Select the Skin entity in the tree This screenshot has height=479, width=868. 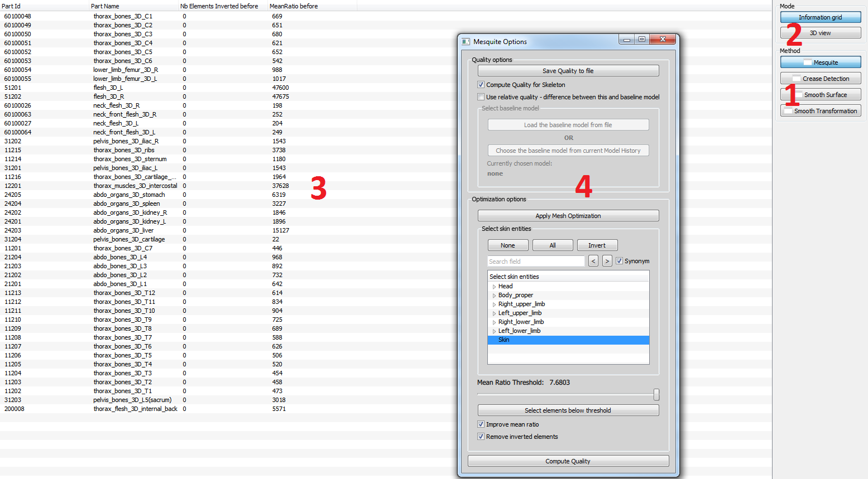point(568,340)
